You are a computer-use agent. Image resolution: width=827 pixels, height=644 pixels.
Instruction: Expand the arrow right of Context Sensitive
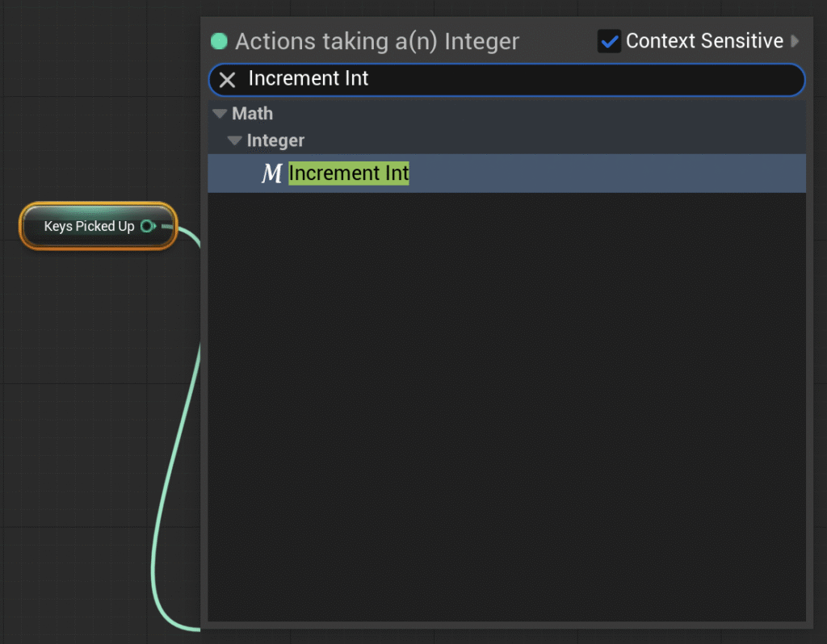tap(796, 41)
